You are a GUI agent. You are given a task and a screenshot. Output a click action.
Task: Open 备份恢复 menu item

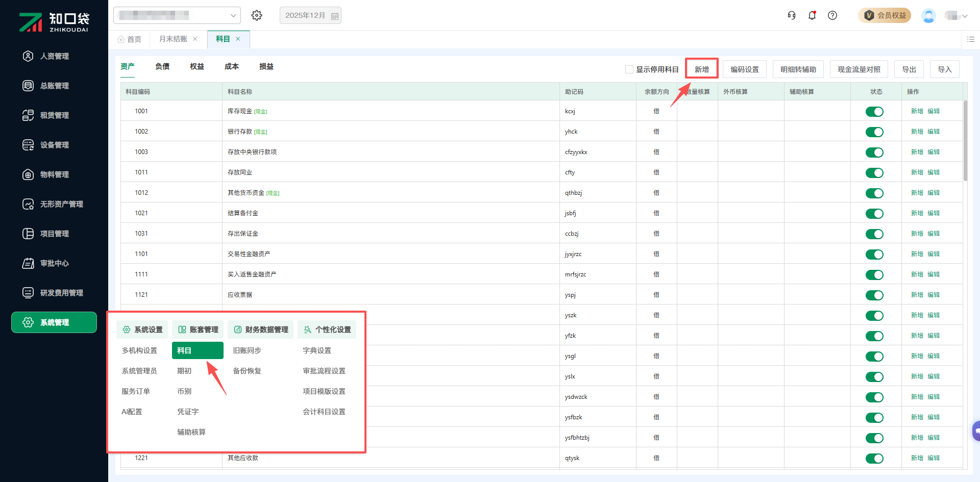(247, 371)
